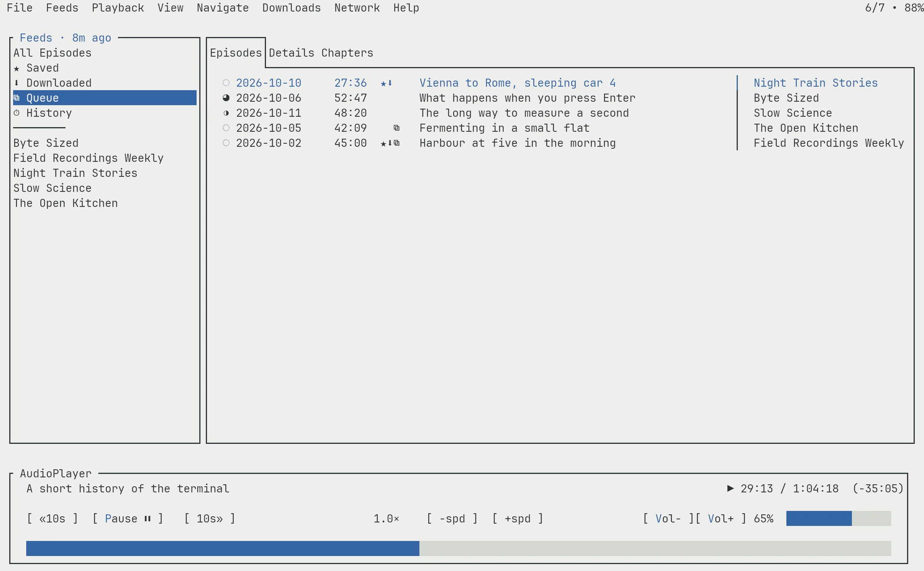
Task: Click the flags icons on Harbour at five row
Action: pos(390,143)
